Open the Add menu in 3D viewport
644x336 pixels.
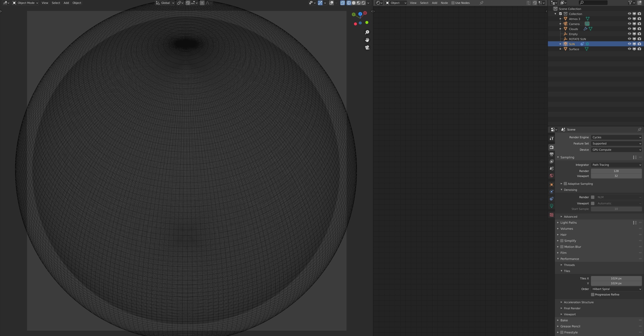(66, 3)
